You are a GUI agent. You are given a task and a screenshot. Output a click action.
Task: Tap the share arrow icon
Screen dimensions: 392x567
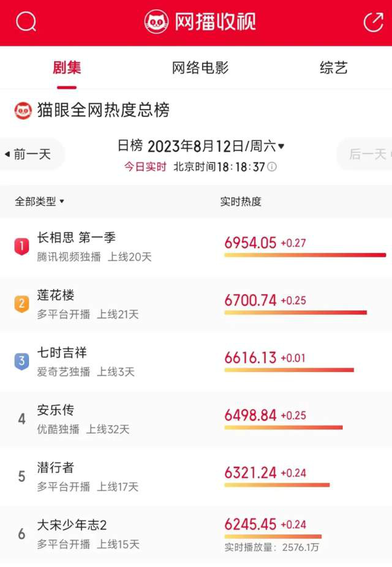[373, 22]
